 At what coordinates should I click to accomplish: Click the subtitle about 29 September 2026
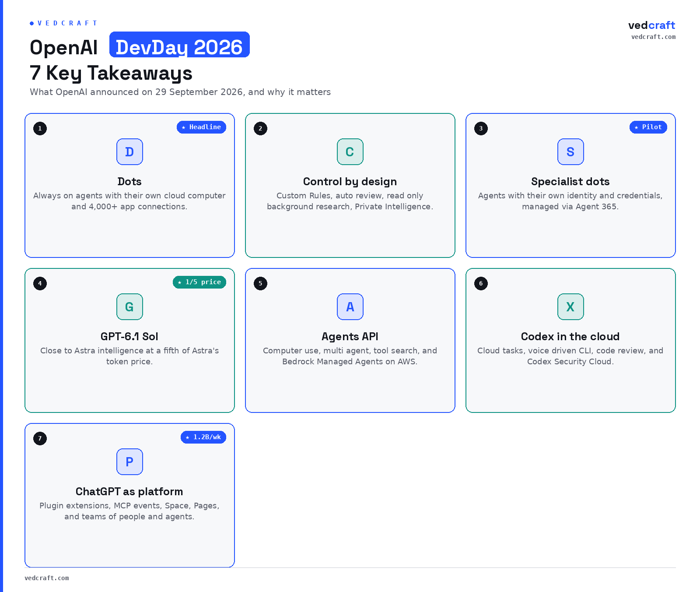pos(180,92)
